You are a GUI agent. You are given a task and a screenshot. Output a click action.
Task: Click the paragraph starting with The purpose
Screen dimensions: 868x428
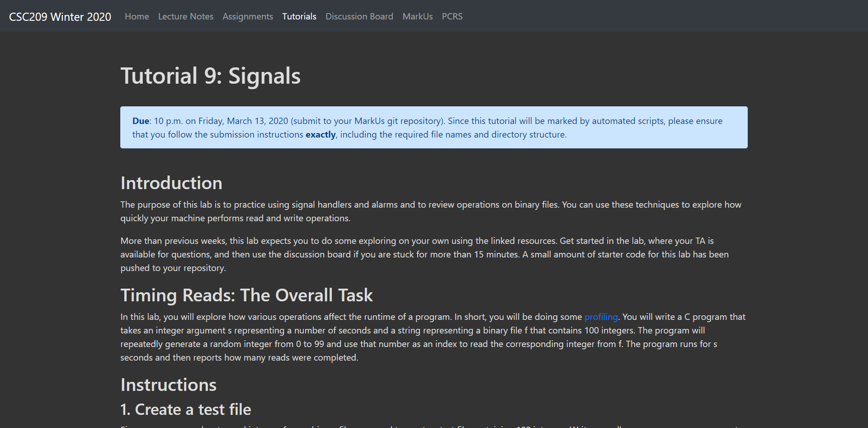pos(430,211)
